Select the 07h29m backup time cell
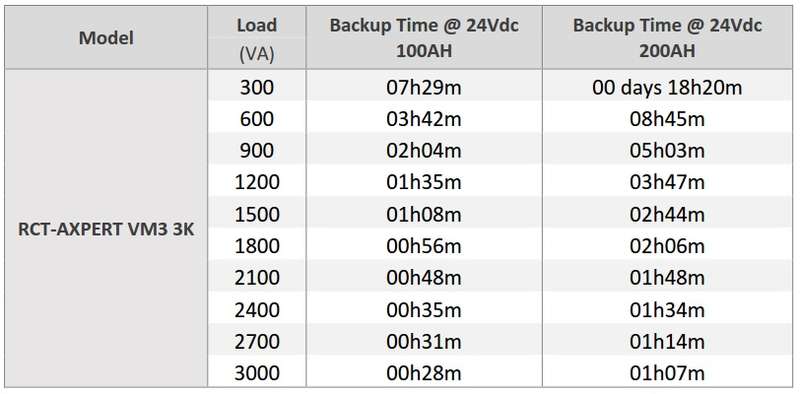The image size is (800, 394). click(424, 87)
